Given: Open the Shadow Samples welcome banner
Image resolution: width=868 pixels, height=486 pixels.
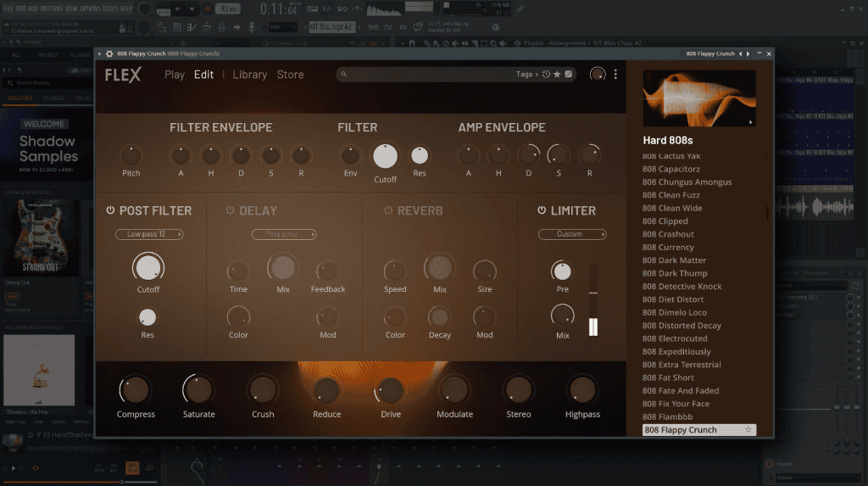Looking at the screenshot, I should point(47,145).
